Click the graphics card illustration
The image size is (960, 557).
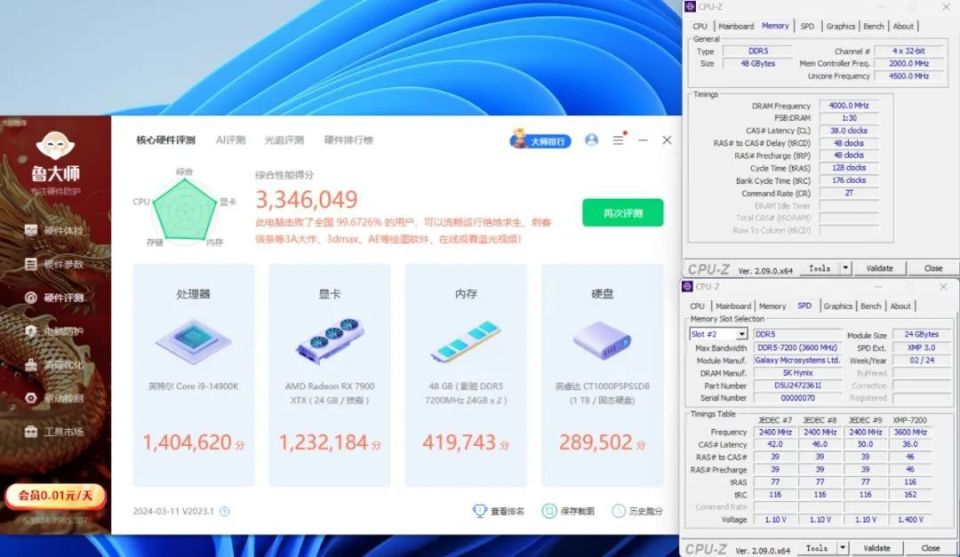330,340
